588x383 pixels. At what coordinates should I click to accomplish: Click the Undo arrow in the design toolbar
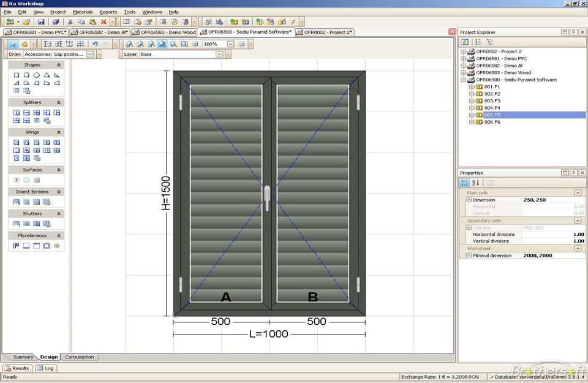tap(94, 44)
